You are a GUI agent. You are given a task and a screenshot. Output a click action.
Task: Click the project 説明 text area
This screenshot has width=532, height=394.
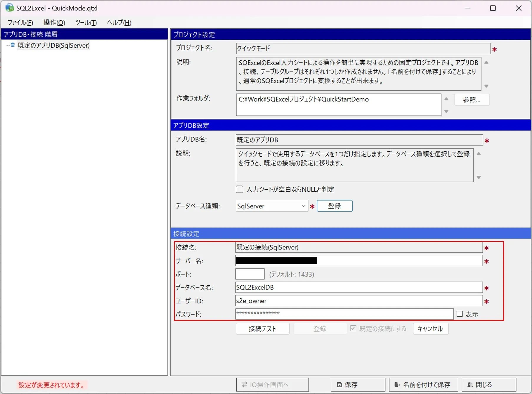[358, 74]
